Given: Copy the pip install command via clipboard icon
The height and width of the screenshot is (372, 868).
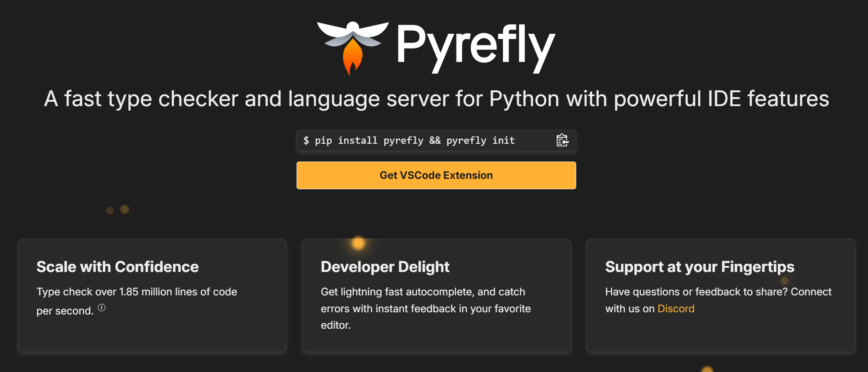Looking at the screenshot, I should coord(562,140).
